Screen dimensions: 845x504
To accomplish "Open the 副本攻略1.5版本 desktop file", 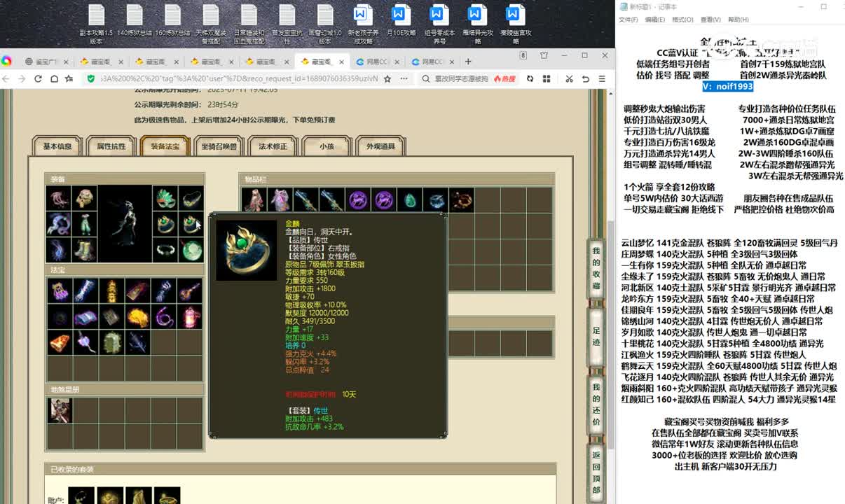I will (x=96, y=24).
